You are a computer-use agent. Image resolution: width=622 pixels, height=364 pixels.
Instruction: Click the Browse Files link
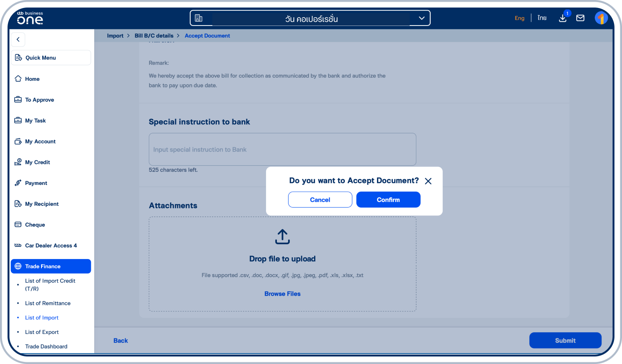pyautogui.click(x=282, y=294)
